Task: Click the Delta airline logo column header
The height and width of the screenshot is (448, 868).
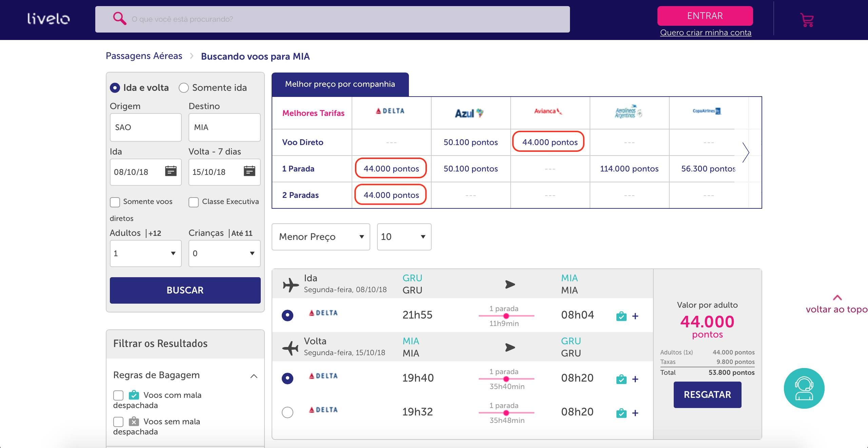Action: point(391,111)
